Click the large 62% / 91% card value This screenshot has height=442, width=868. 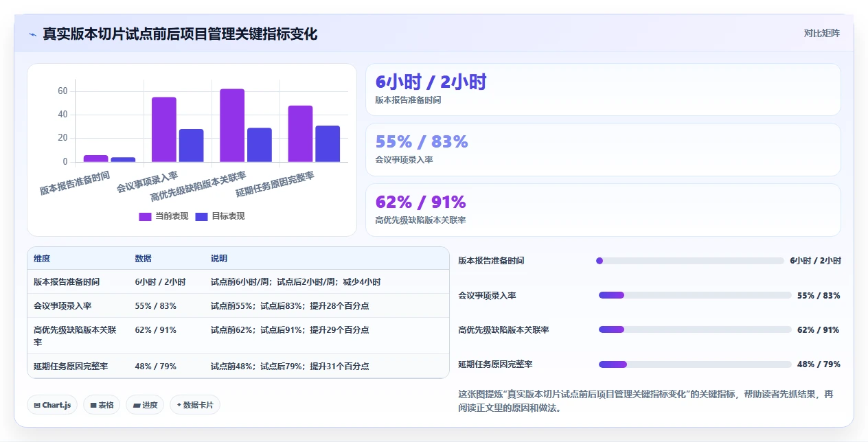click(x=421, y=202)
